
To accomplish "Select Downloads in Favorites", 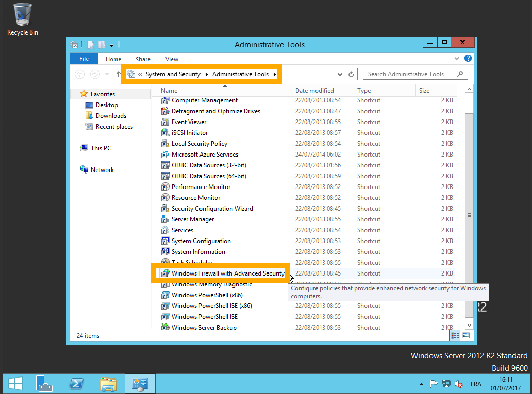I will point(111,116).
